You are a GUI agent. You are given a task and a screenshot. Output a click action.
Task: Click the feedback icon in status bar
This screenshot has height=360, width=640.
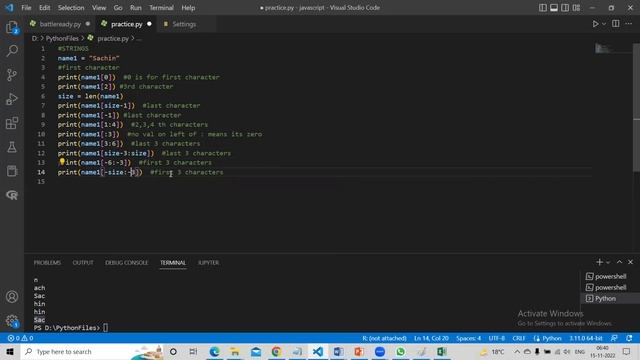point(614,338)
